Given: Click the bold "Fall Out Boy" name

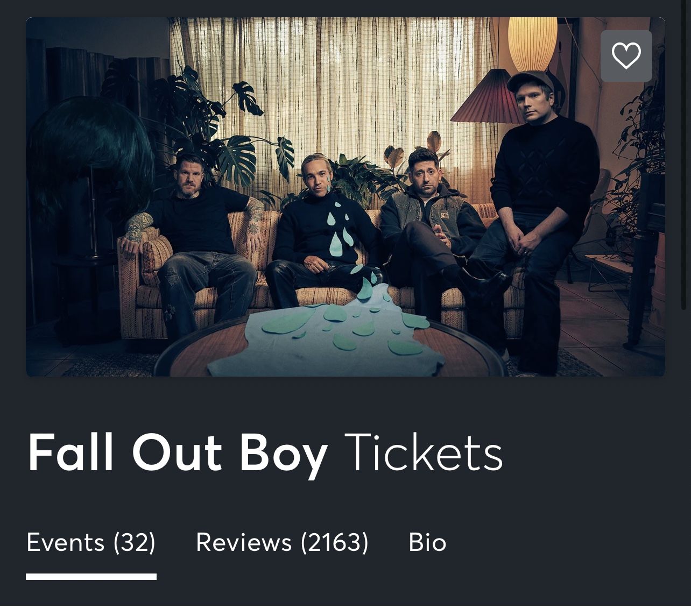Looking at the screenshot, I should pos(178,452).
